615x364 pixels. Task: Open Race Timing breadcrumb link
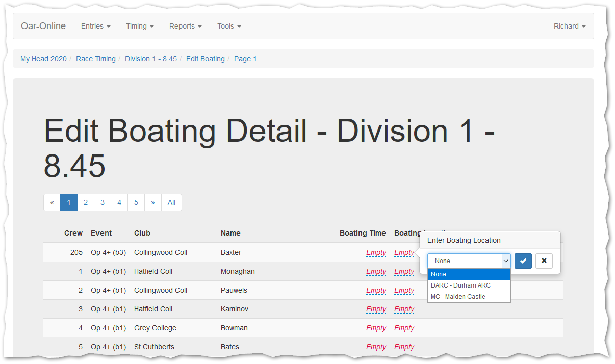[x=96, y=59]
